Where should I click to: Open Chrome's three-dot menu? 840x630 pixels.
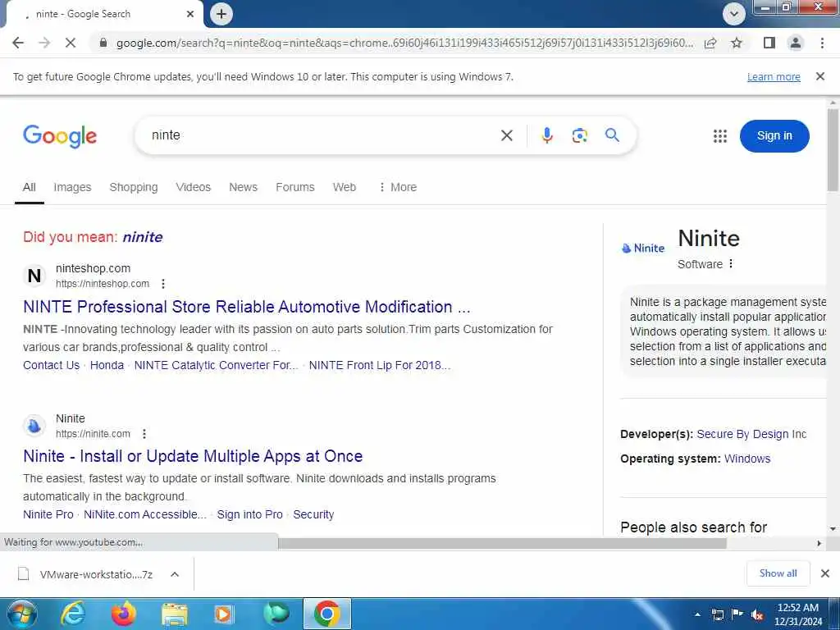pyautogui.click(x=822, y=43)
